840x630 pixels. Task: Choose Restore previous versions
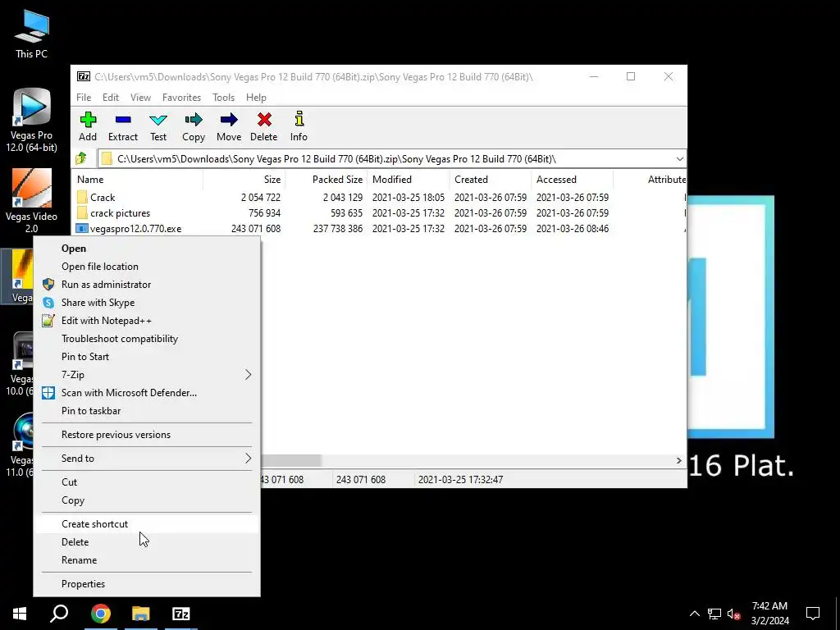[147, 435]
